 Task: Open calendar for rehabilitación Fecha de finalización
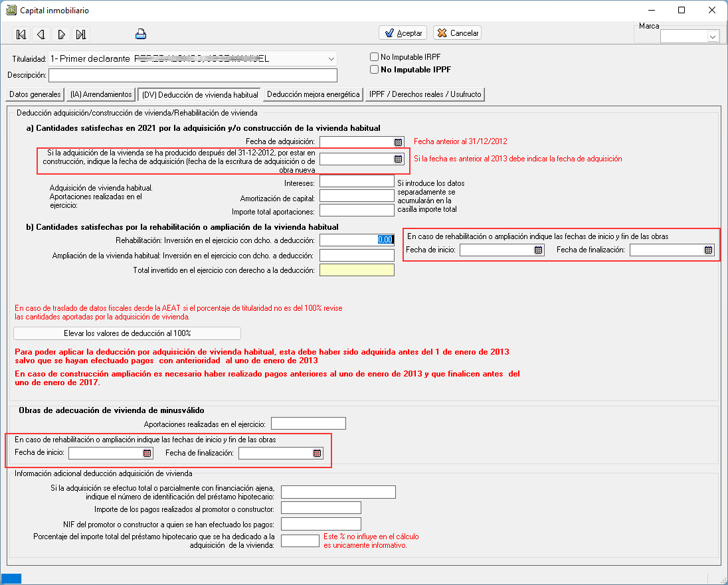pos(708,250)
